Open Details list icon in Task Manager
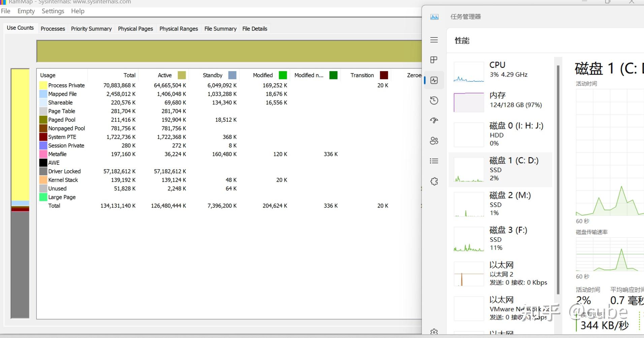This screenshot has width=644, height=338. click(434, 161)
